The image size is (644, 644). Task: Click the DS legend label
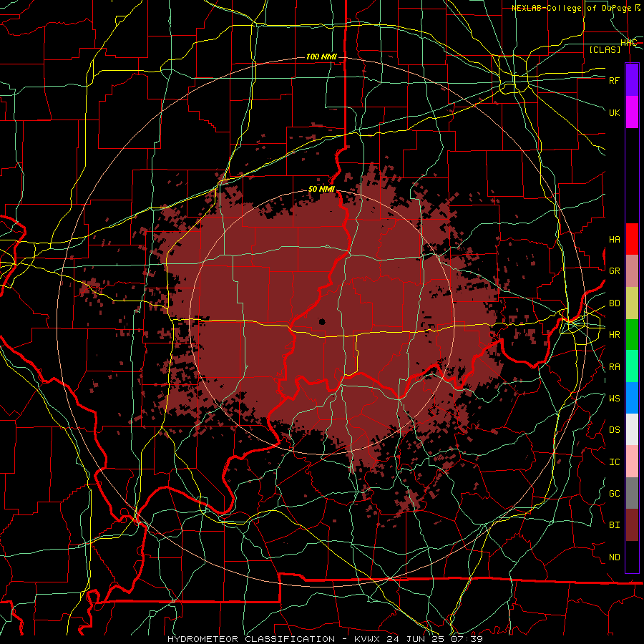[614, 430]
